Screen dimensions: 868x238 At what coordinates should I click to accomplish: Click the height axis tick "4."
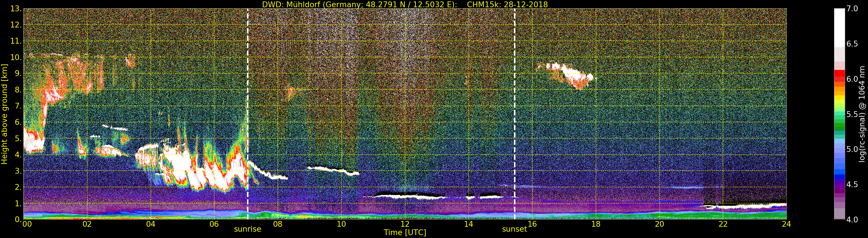(18, 155)
